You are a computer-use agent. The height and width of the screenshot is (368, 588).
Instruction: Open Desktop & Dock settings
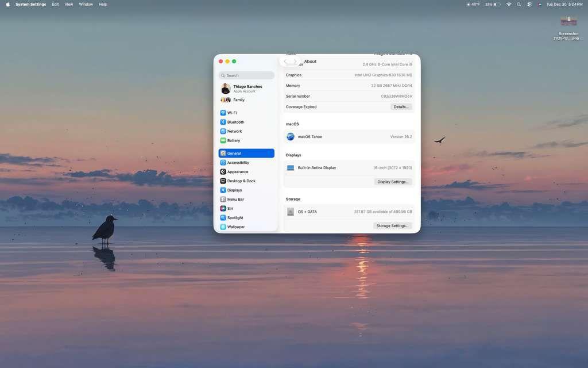[x=241, y=181]
